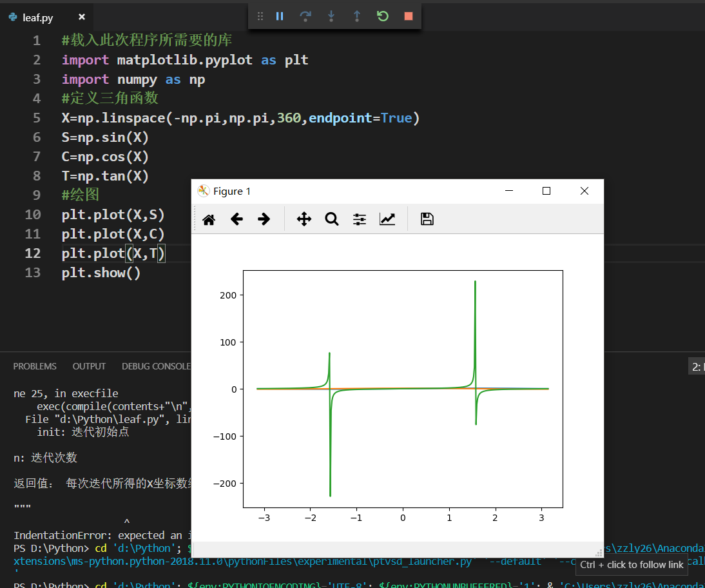Image resolution: width=705 pixels, height=588 pixels.
Task: Click the debug Step Out arrow
Action: [x=357, y=16]
